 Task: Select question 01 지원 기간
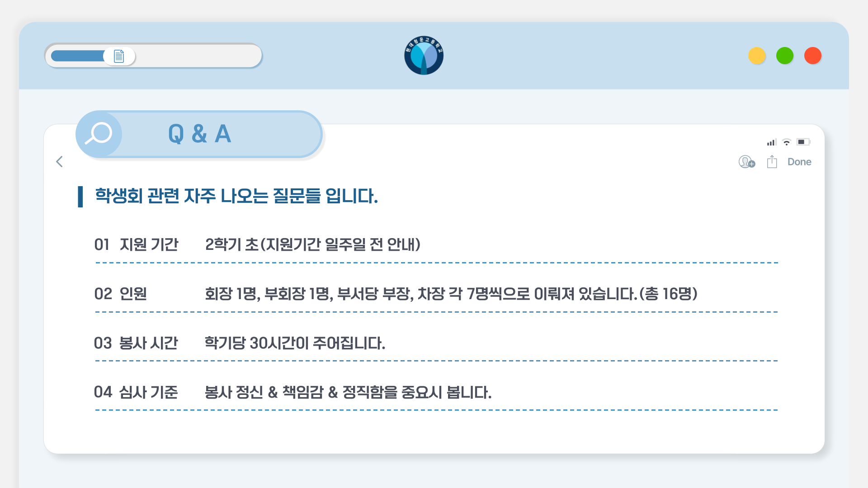click(x=136, y=244)
